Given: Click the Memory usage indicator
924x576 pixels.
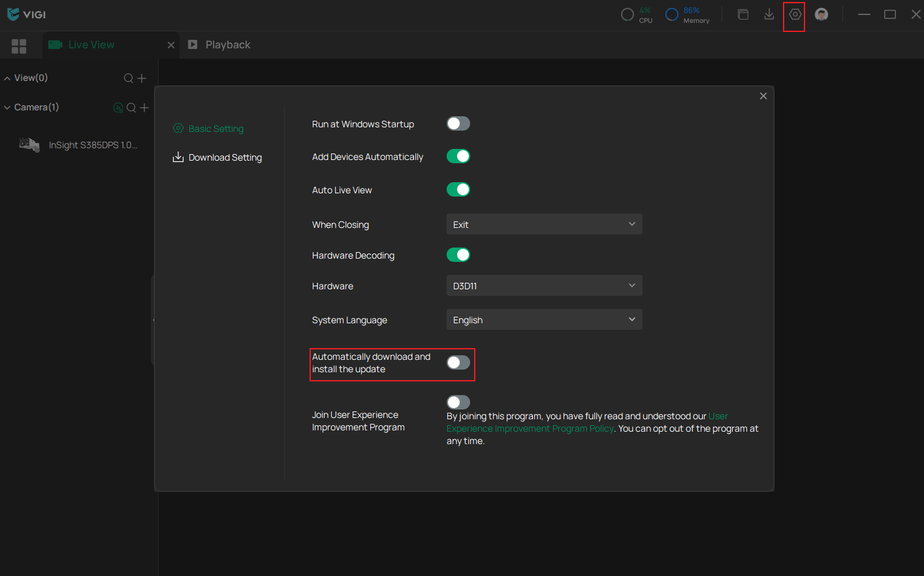Looking at the screenshot, I should click(x=687, y=14).
